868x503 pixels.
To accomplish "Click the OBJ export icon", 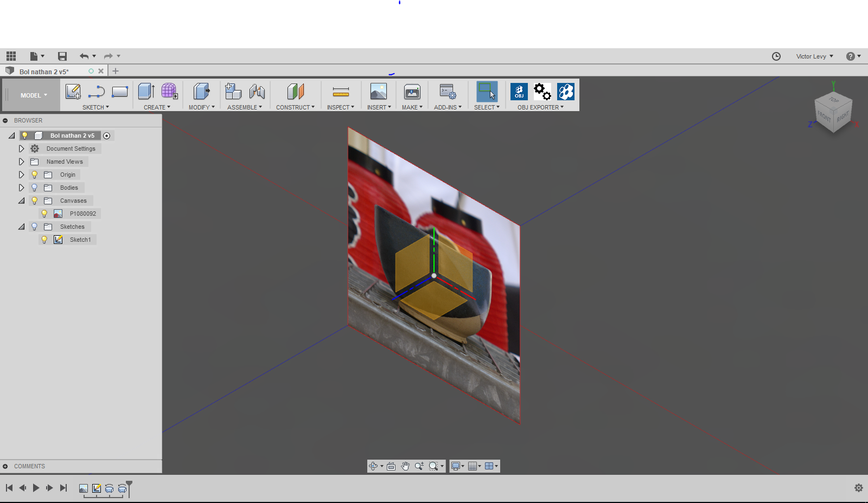I will (x=519, y=92).
